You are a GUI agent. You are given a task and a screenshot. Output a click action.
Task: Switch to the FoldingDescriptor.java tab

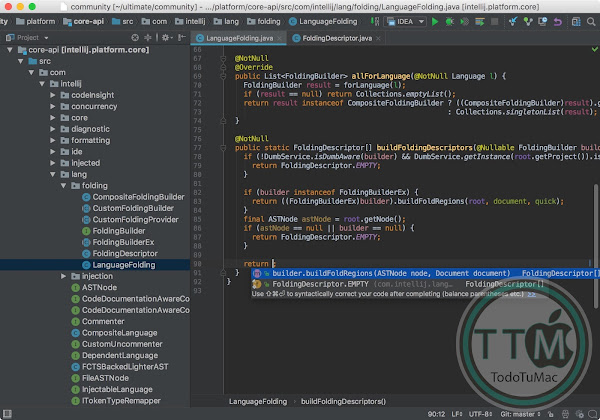tap(336, 38)
